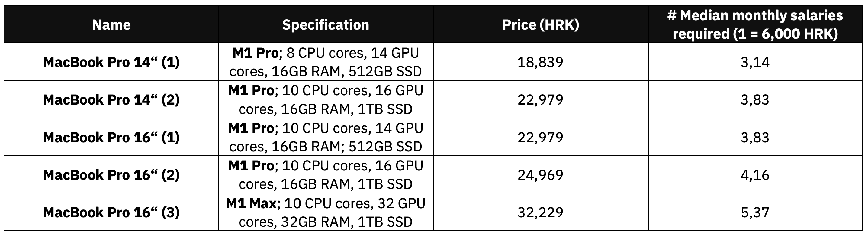
Task: Select the 3,14 salaries cell
Action: 755,62
